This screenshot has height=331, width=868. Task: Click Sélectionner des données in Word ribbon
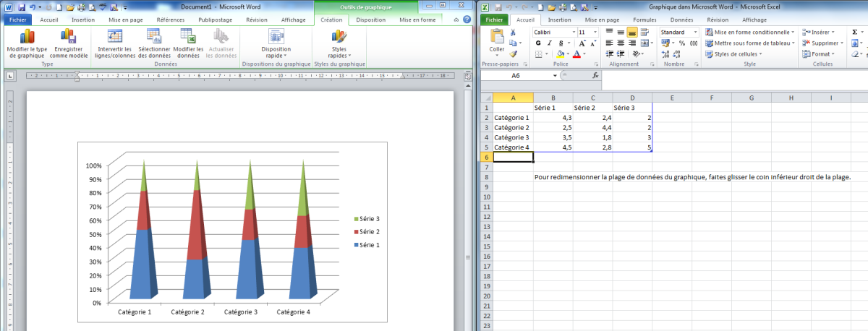(x=154, y=44)
